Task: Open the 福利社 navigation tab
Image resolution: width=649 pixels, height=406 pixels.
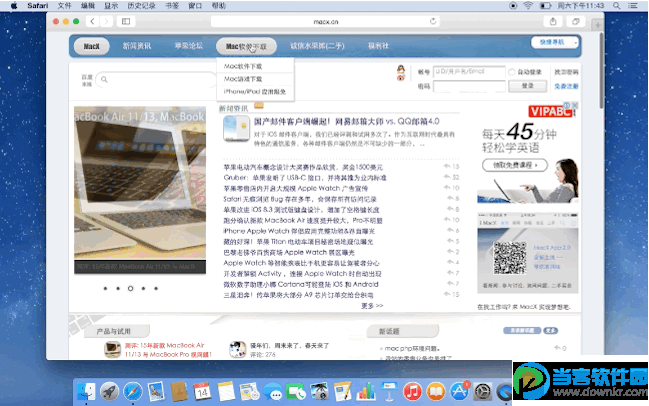Action: (378, 46)
